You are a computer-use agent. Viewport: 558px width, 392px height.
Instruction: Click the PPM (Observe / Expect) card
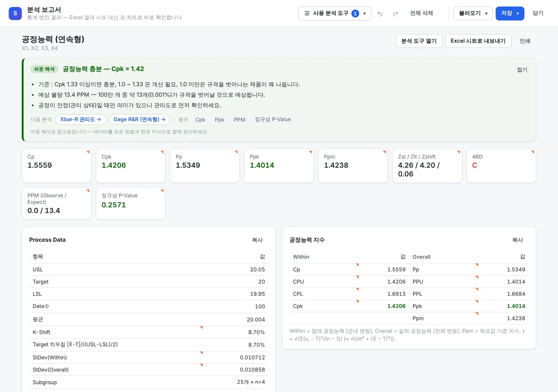pos(56,203)
